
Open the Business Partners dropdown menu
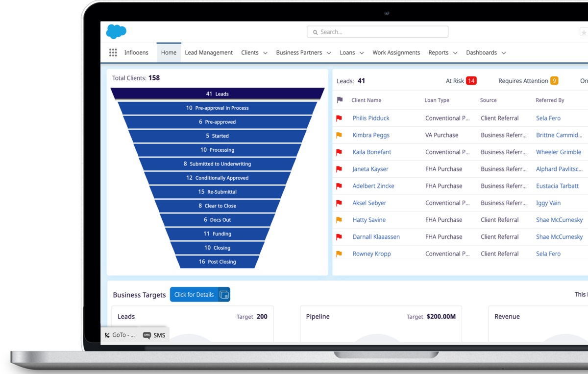click(303, 52)
